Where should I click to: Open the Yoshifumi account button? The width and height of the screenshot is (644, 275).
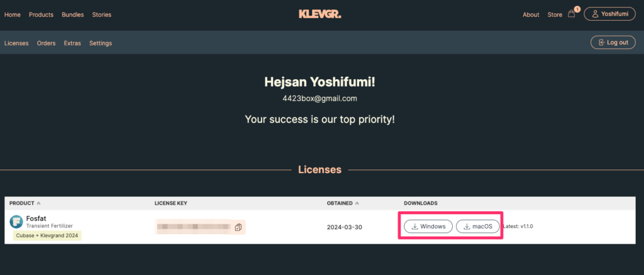coord(609,14)
